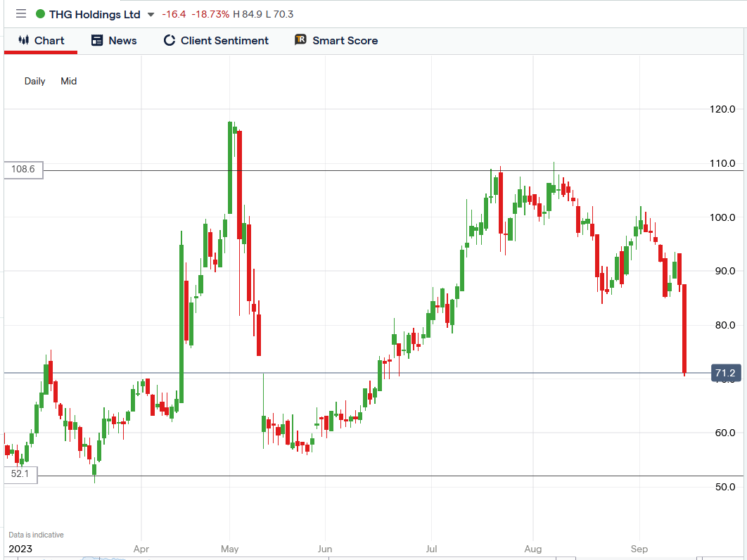The height and width of the screenshot is (560, 747).
Task: Select the THG Holdings Ltd instrument name
Action: pyautogui.click(x=95, y=14)
